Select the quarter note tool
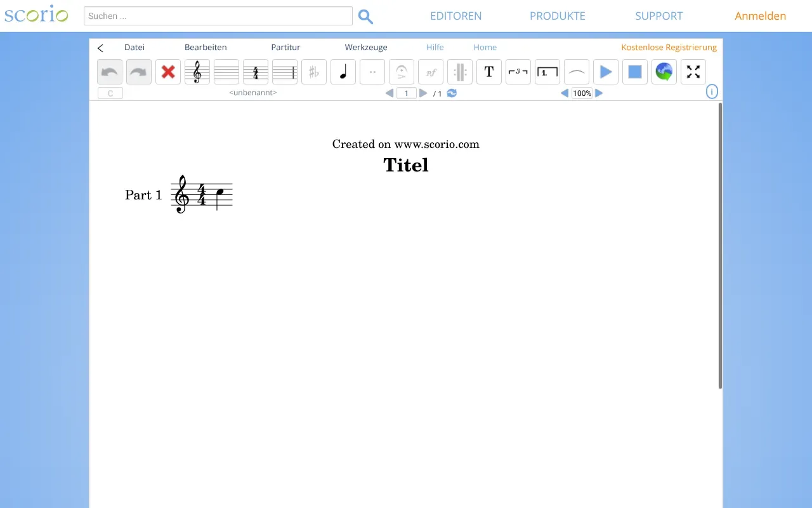812x508 pixels. tap(343, 72)
